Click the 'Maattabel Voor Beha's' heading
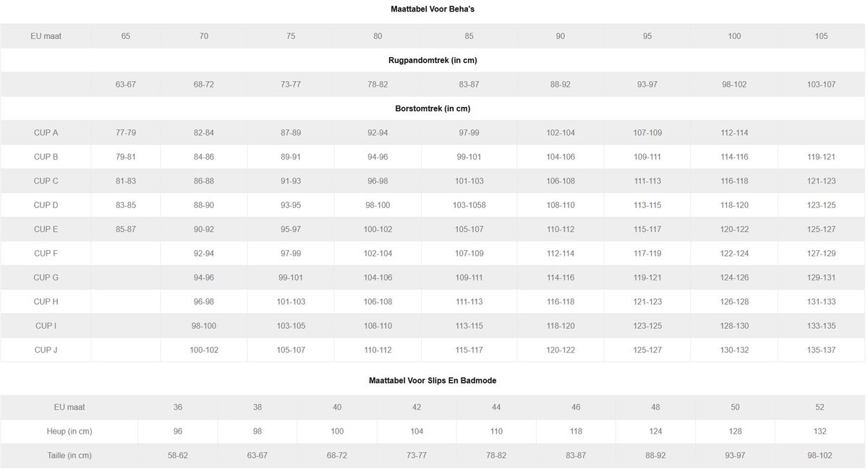868x469 pixels. tap(432, 9)
